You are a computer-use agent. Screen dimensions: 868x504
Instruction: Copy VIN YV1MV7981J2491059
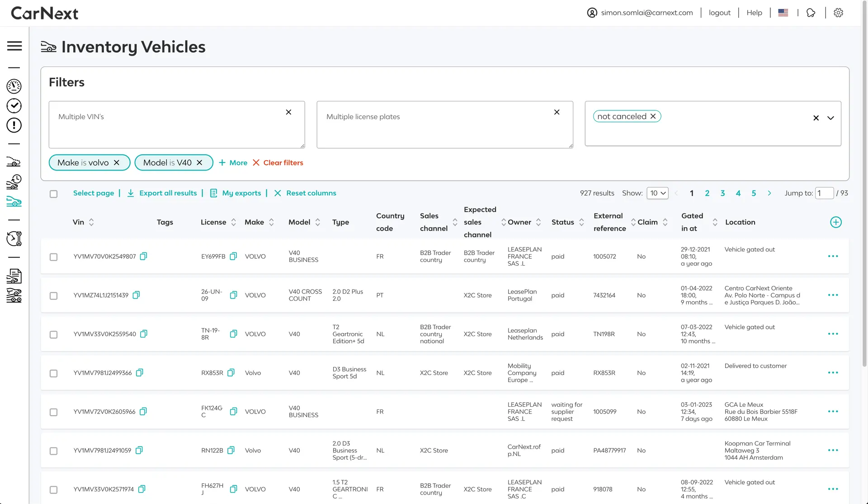pyautogui.click(x=139, y=450)
